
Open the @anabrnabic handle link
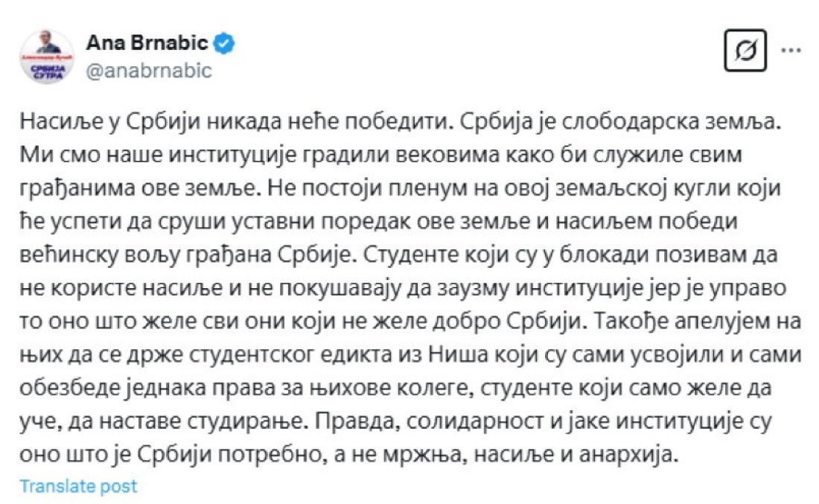(x=150, y=70)
